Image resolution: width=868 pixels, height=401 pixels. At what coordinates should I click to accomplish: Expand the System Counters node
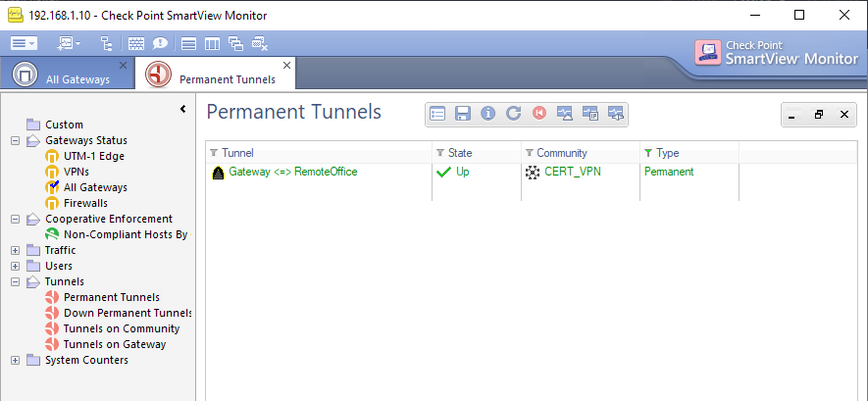[16, 360]
